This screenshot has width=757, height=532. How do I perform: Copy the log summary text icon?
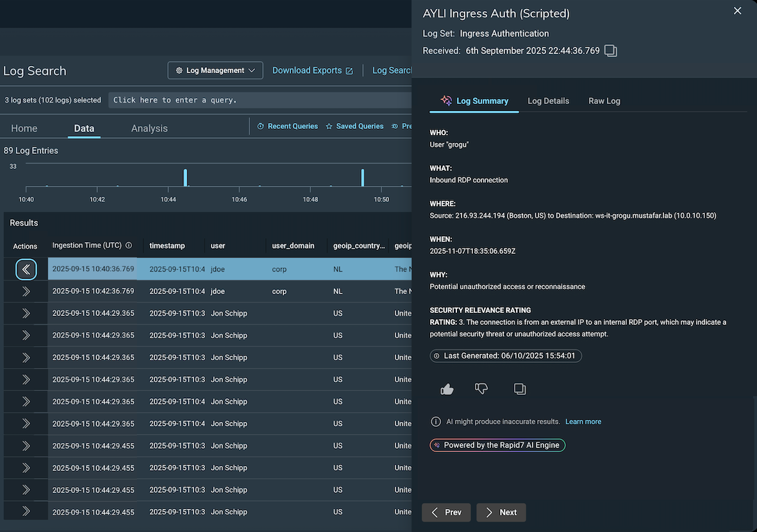coord(520,389)
